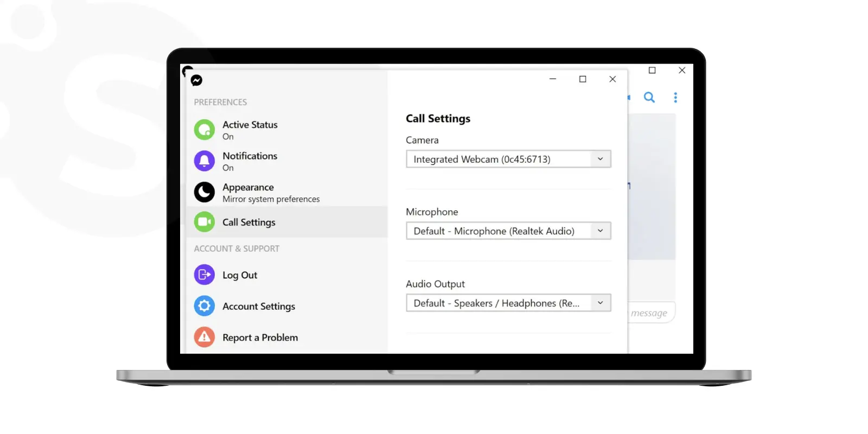Expand the Microphone dropdown arrow
Viewport: 868px width, 434px height.
tap(601, 231)
